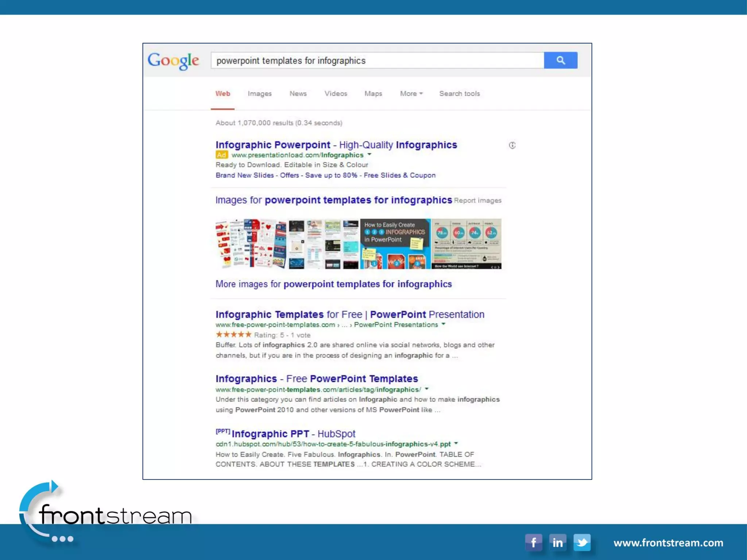Click the blue magnifier search button
747x560 pixels.
pos(560,60)
